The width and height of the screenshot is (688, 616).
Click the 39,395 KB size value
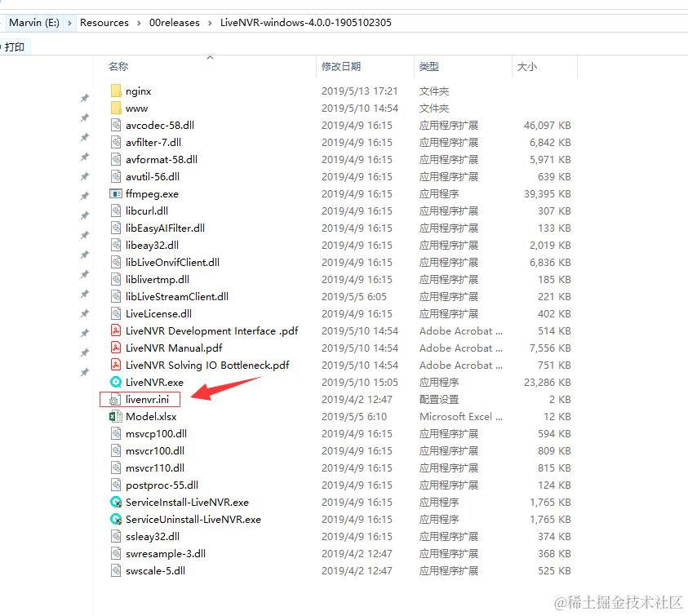[547, 193]
